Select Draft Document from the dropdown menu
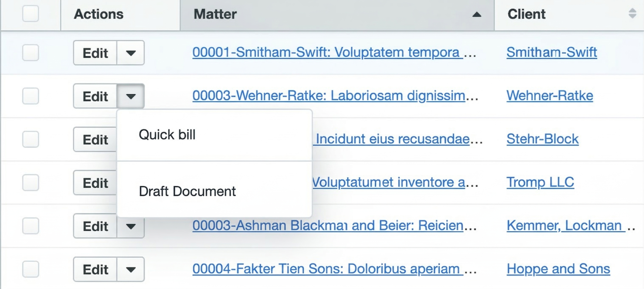Image resolution: width=644 pixels, height=289 pixels. coord(187,191)
